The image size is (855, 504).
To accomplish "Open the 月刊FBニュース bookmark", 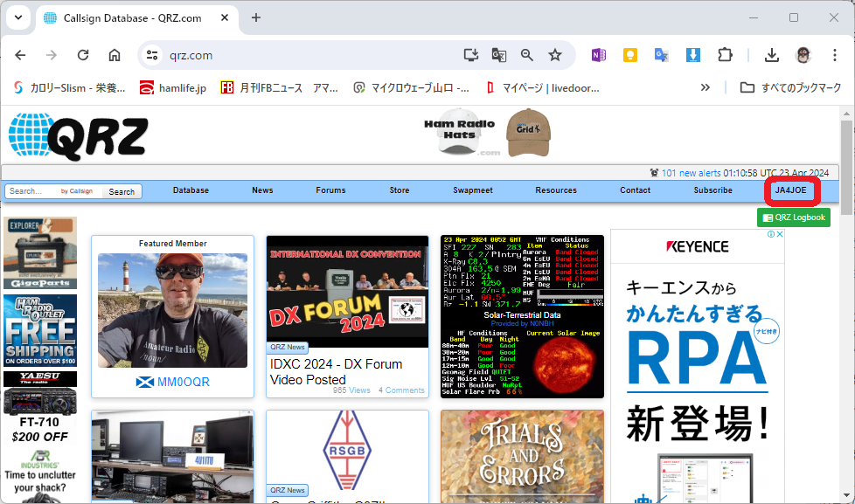I will coord(279,87).
